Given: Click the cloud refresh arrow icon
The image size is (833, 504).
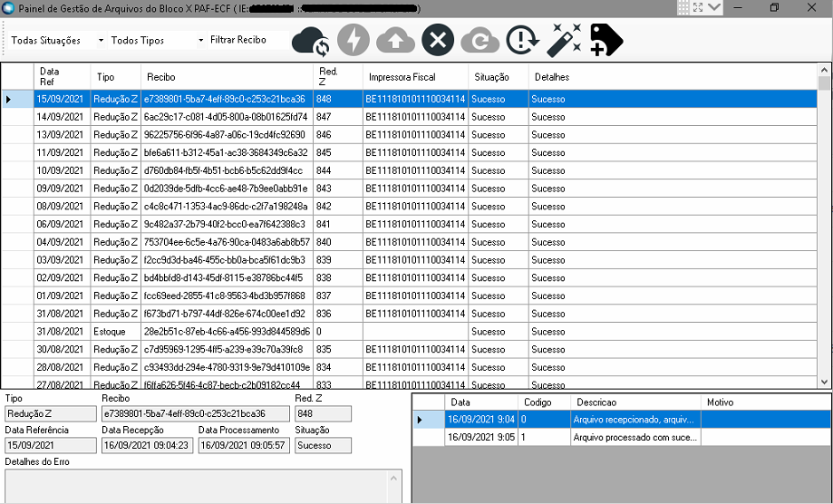Looking at the screenshot, I should [x=480, y=41].
